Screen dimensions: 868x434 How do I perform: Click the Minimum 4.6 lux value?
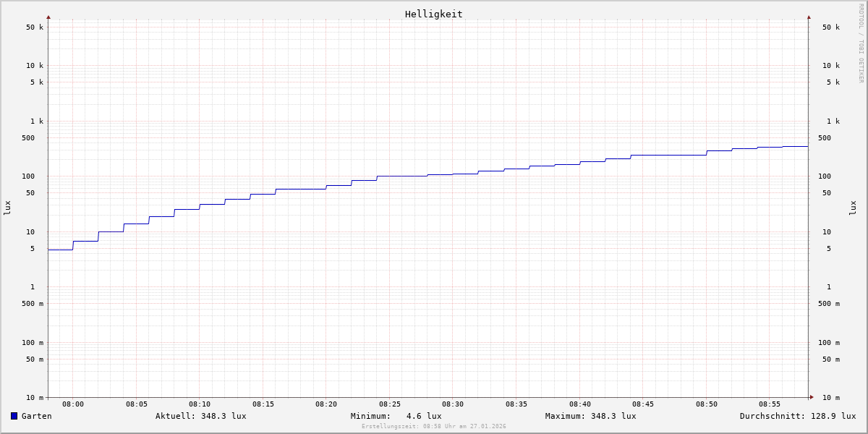(x=396, y=416)
